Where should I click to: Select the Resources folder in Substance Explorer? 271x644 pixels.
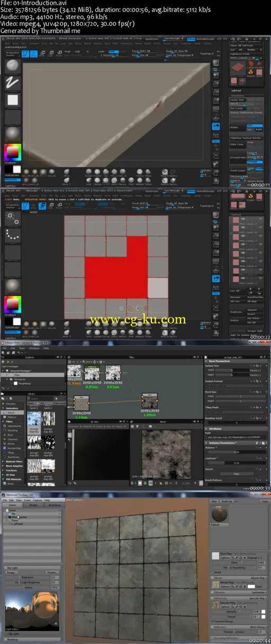point(20,379)
